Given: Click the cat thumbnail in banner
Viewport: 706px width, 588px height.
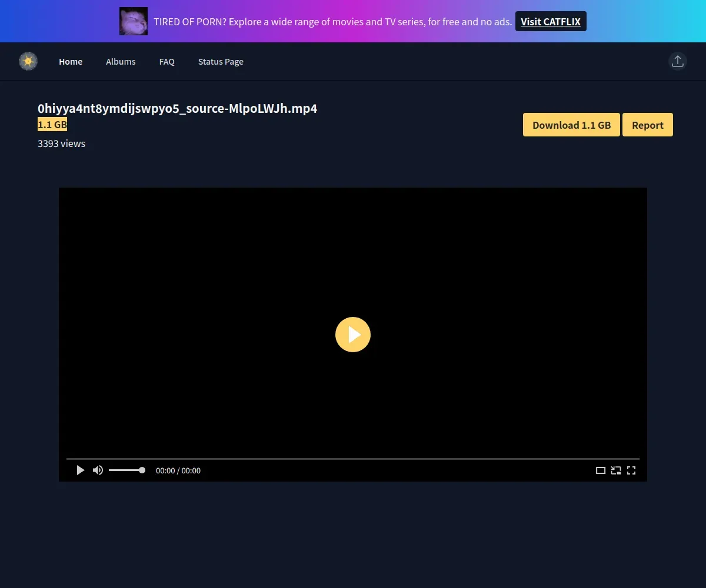Looking at the screenshot, I should [134, 21].
